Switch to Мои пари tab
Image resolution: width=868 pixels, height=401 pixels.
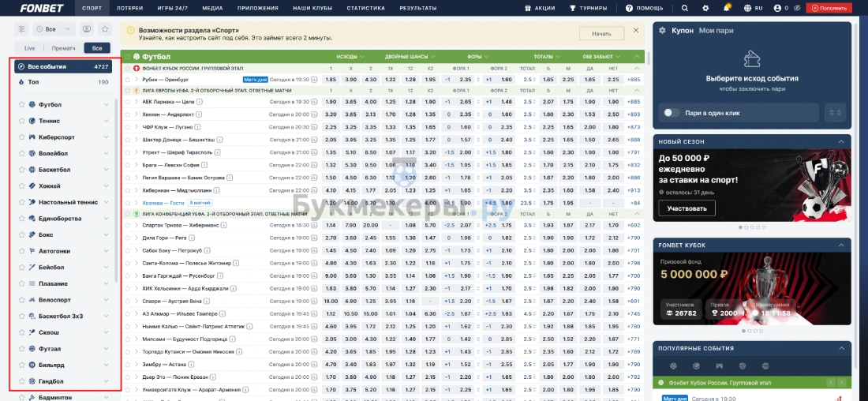[716, 31]
